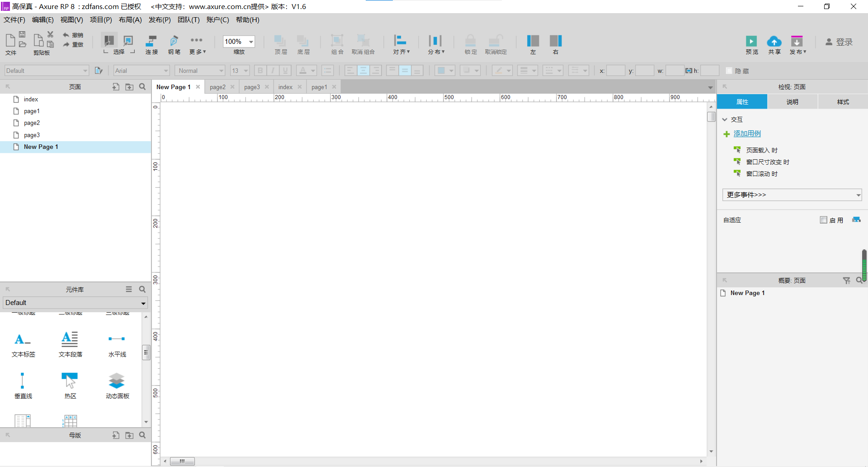Open the Arrange (布局) menu
This screenshot has height=467, width=868.
pos(130,20)
